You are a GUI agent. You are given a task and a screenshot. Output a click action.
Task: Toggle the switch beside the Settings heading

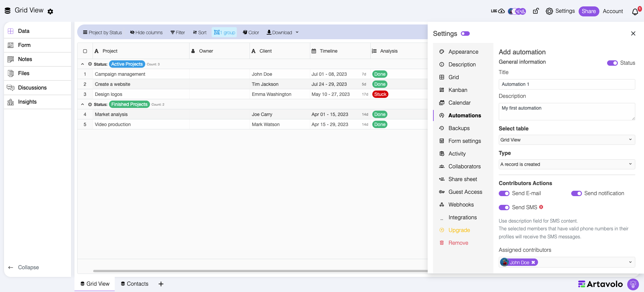pyautogui.click(x=465, y=34)
